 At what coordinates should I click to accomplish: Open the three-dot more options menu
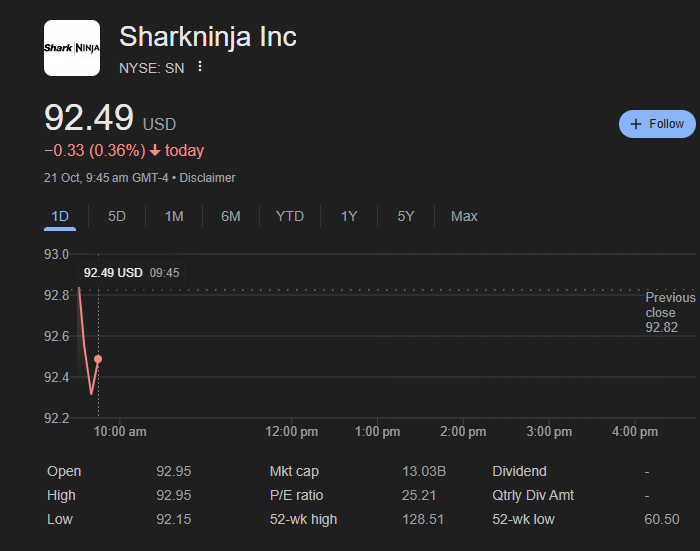(x=200, y=67)
